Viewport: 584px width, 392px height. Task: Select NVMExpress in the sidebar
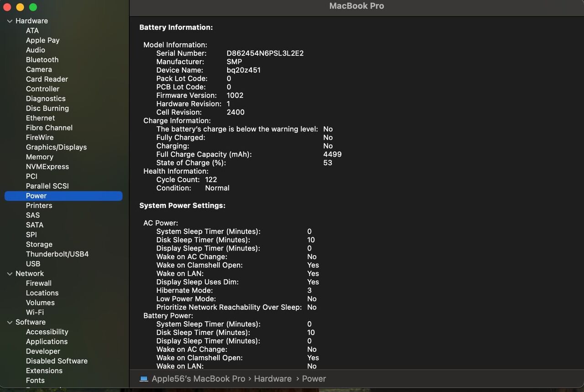[x=47, y=167]
